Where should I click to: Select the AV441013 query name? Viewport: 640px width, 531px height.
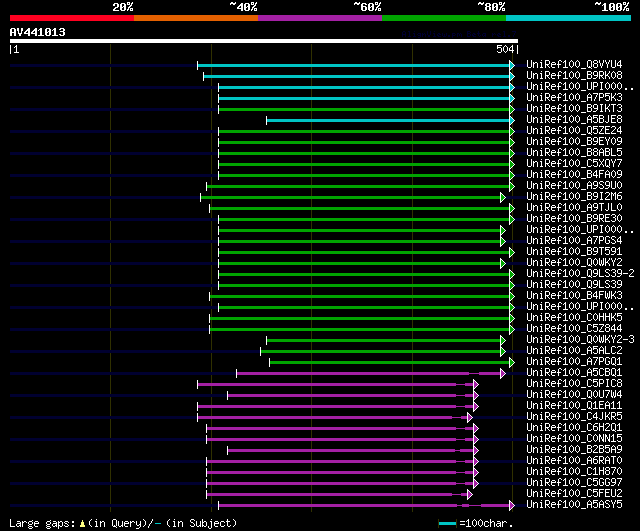pyautogui.click(x=38, y=32)
